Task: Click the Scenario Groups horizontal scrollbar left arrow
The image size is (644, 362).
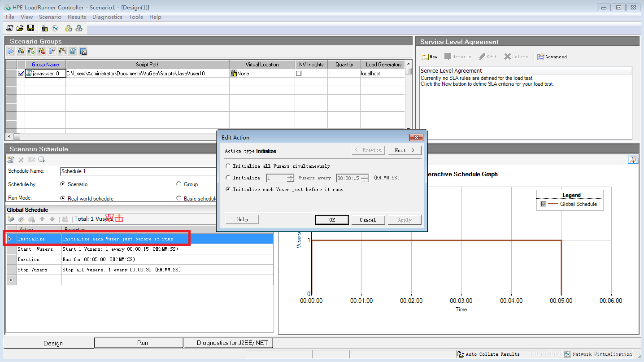Action: point(9,136)
